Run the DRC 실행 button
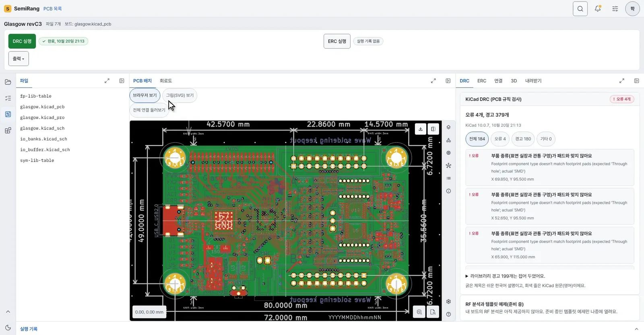The image size is (644, 335). (x=22, y=41)
